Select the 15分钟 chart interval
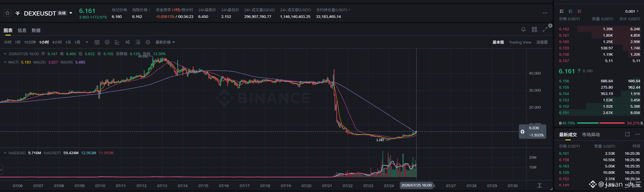The height and width of the screenshot is (192, 644). (x=30, y=42)
